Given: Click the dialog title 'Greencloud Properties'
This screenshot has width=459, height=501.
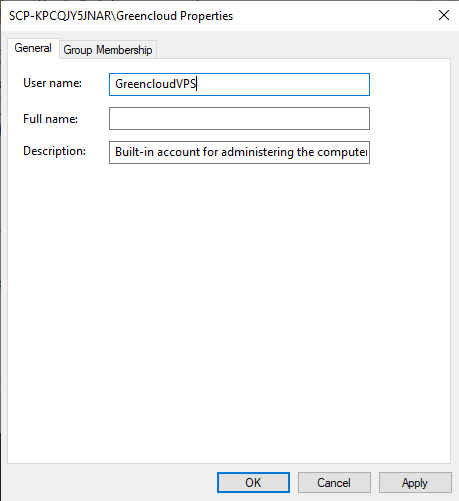Looking at the screenshot, I should (x=175, y=16).
